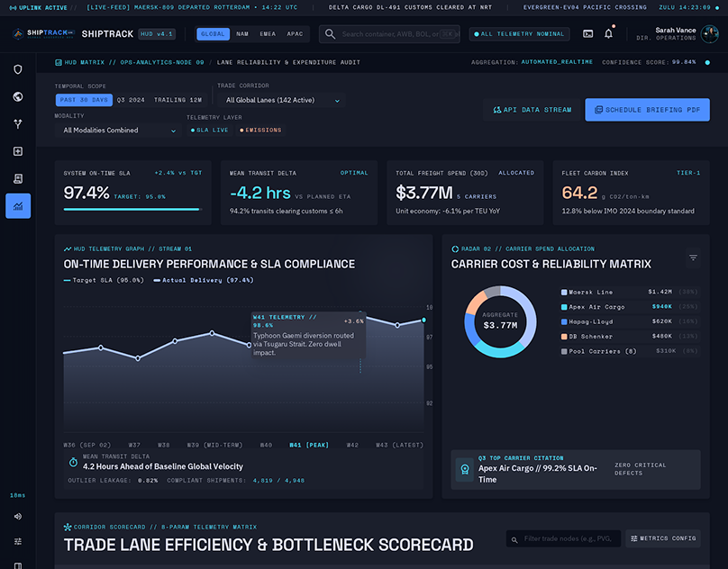Click the corridor scorecard snowflake icon
This screenshot has width=728, height=569.
coord(68,527)
